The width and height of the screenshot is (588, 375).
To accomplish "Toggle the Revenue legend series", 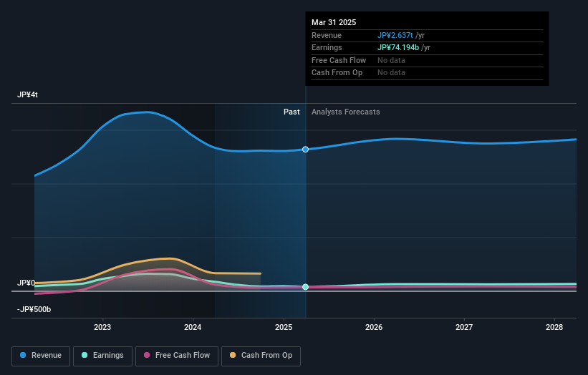I will point(41,356).
